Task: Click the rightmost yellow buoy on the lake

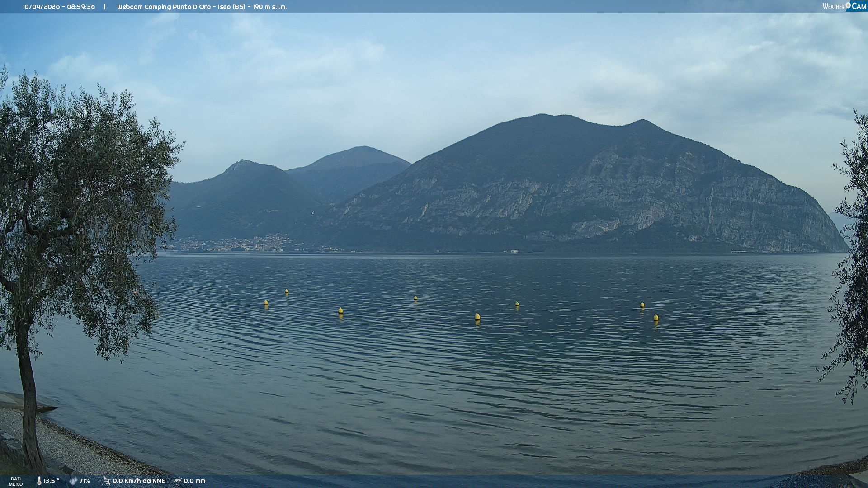Action: click(656, 317)
